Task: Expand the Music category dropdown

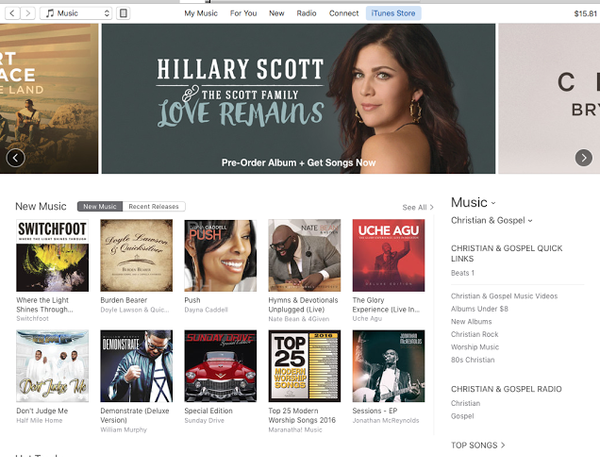Action: point(473,202)
